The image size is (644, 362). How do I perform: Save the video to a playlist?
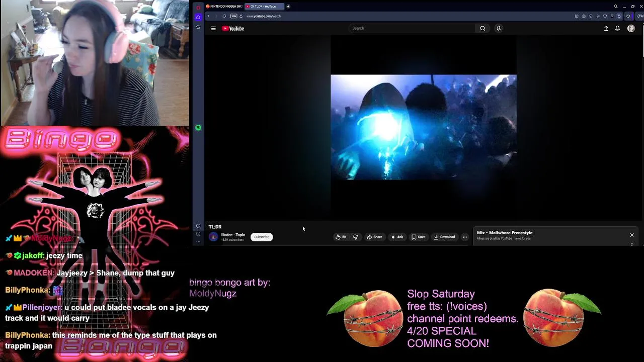[419, 237]
